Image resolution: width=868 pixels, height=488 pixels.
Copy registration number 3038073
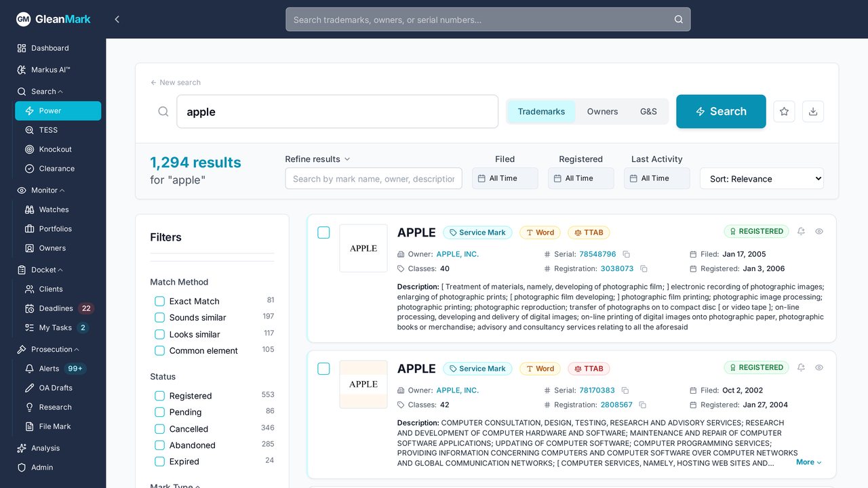(x=644, y=268)
